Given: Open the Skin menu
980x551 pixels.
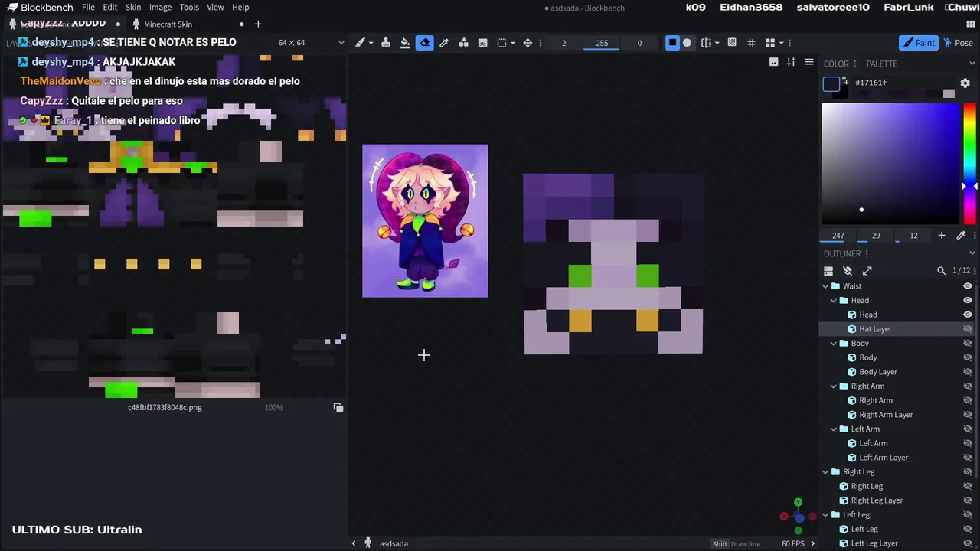Looking at the screenshot, I should coord(133,8).
